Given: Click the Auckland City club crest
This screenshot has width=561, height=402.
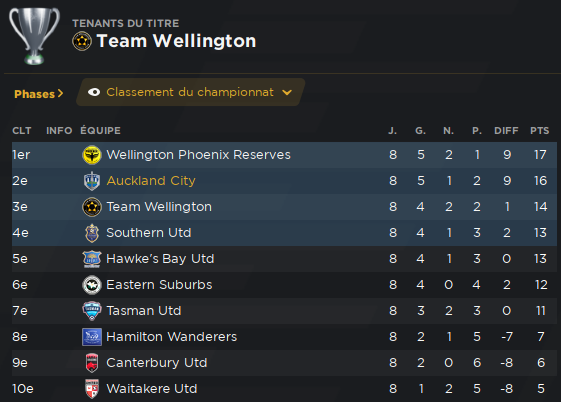Looking at the screenshot, I should tap(92, 181).
